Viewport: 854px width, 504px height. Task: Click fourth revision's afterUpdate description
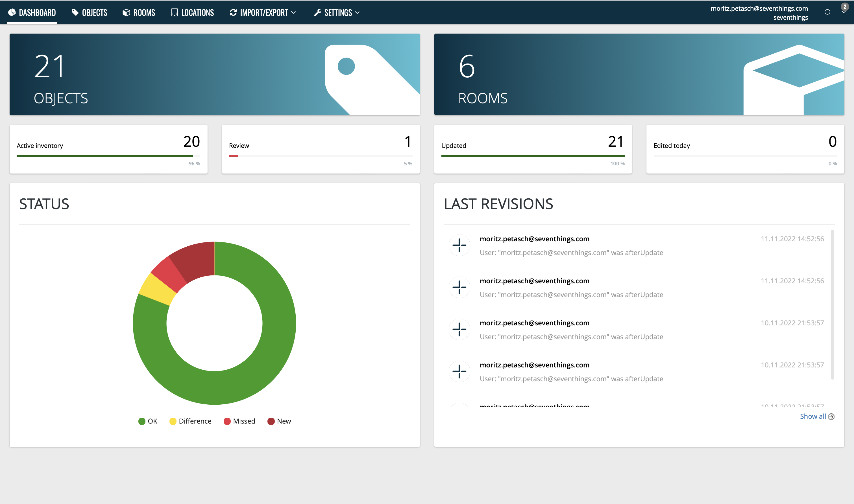click(x=571, y=379)
